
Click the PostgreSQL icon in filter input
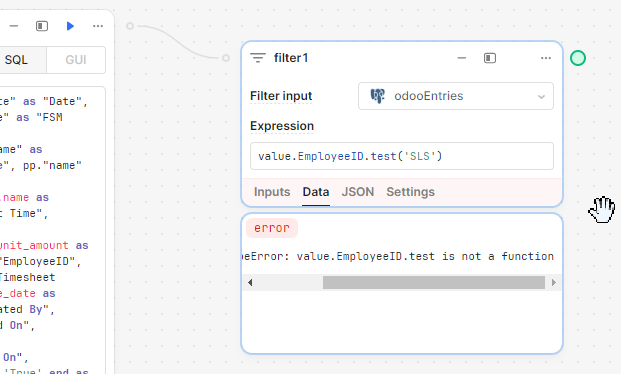click(x=377, y=96)
